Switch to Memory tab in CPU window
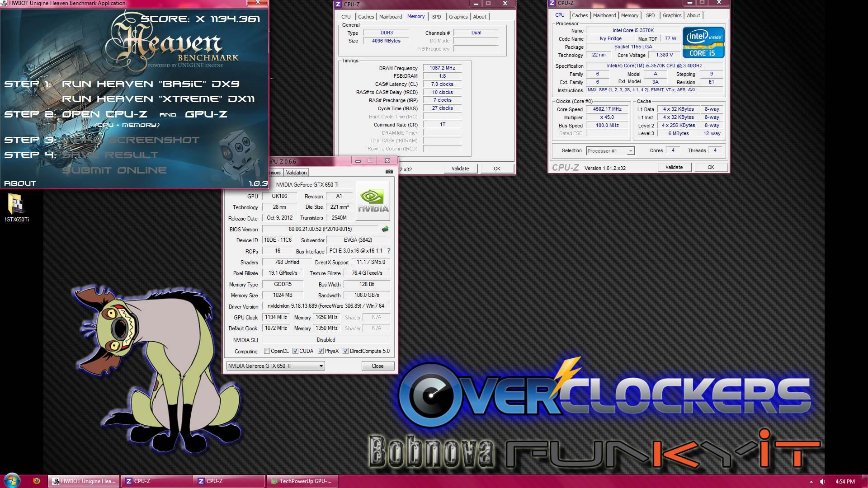This screenshot has width=868, height=488. click(x=630, y=15)
